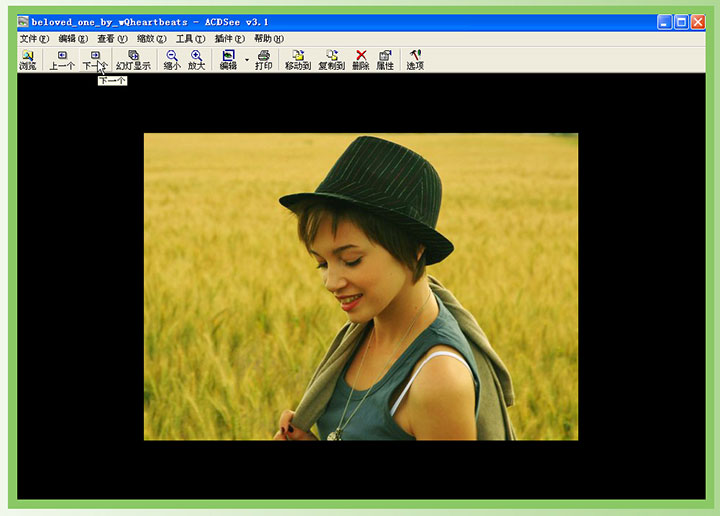
Task: Open the Browse (浏览) toolbar icon
Action: [x=27, y=60]
